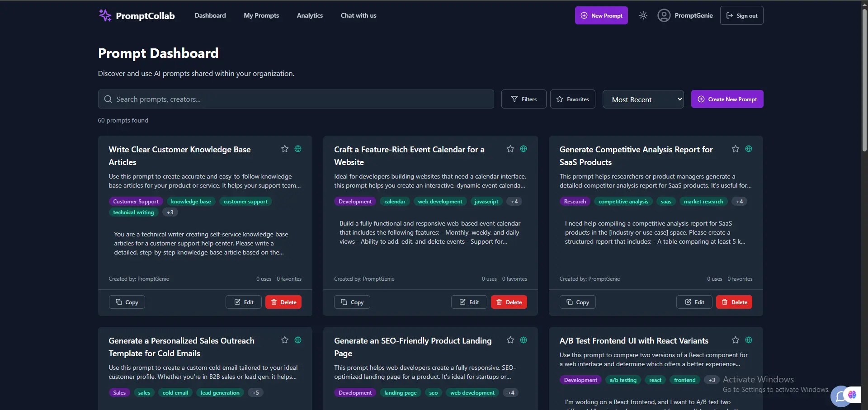Click the Create New Prompt button
Image resolution: width=868 pixels, height=410 pixels.
click(x=727, y=99)
